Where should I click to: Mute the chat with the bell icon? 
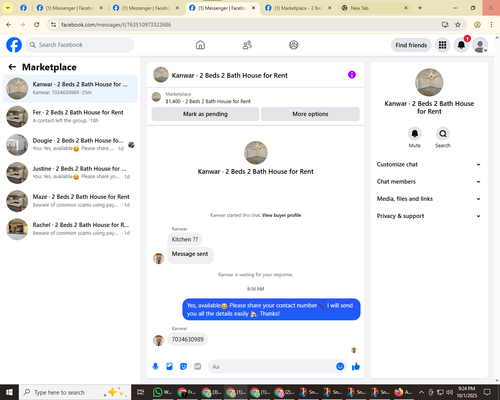coord(415,134)
